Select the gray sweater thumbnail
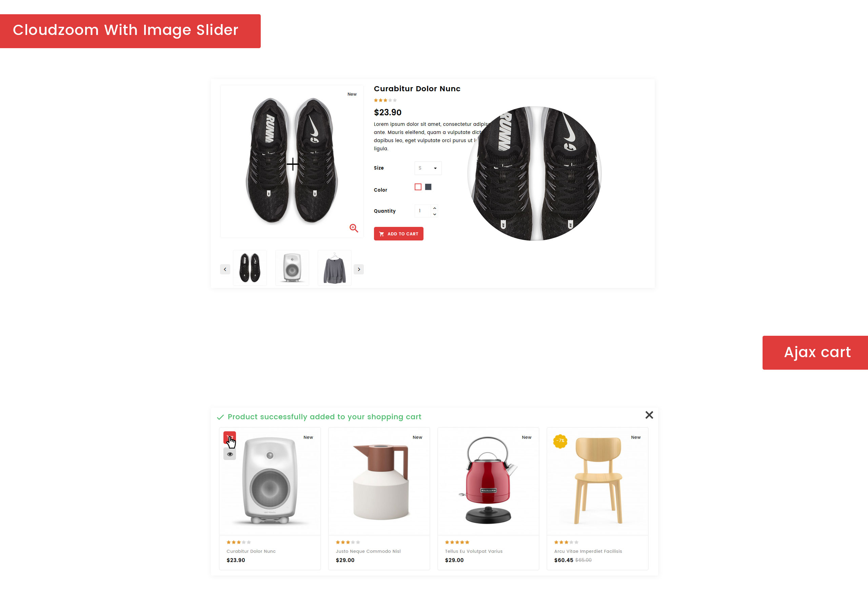Screen dimensions: 868x602 click(x=334, y=268)
